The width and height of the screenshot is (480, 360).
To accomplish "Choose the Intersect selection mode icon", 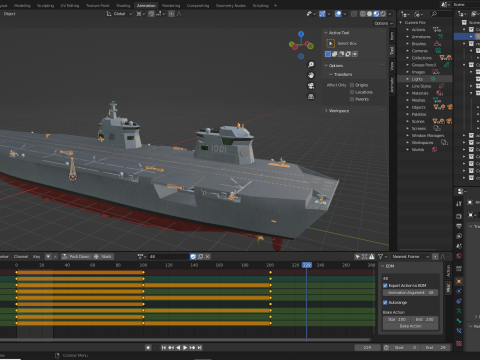I will click(x=355, y=54).
